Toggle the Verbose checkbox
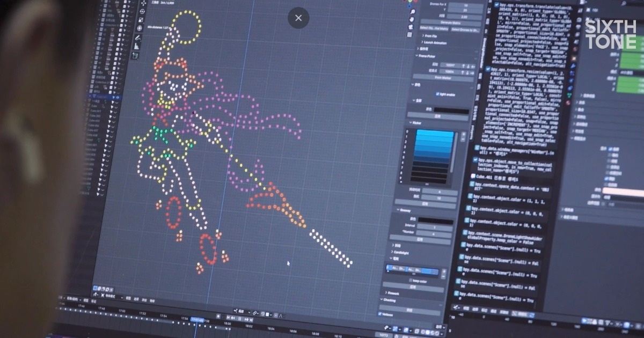 (380, 314)
